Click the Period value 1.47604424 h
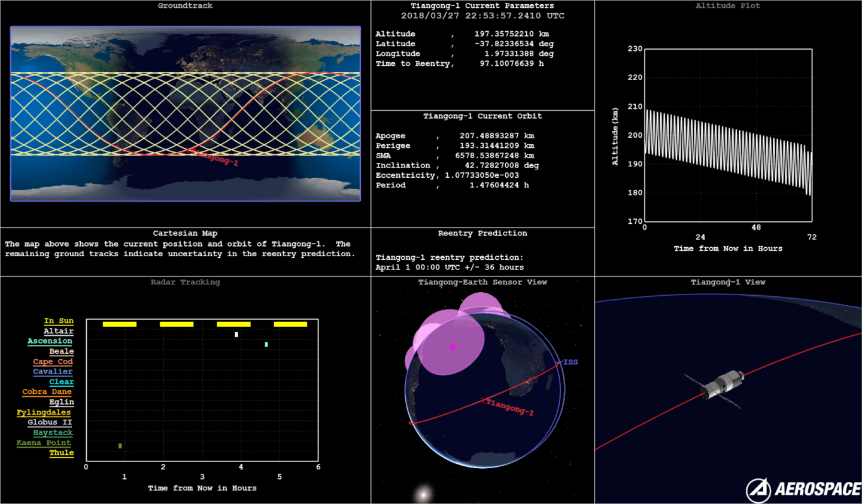Screen dimensions: 862x504 pos(499,186)
